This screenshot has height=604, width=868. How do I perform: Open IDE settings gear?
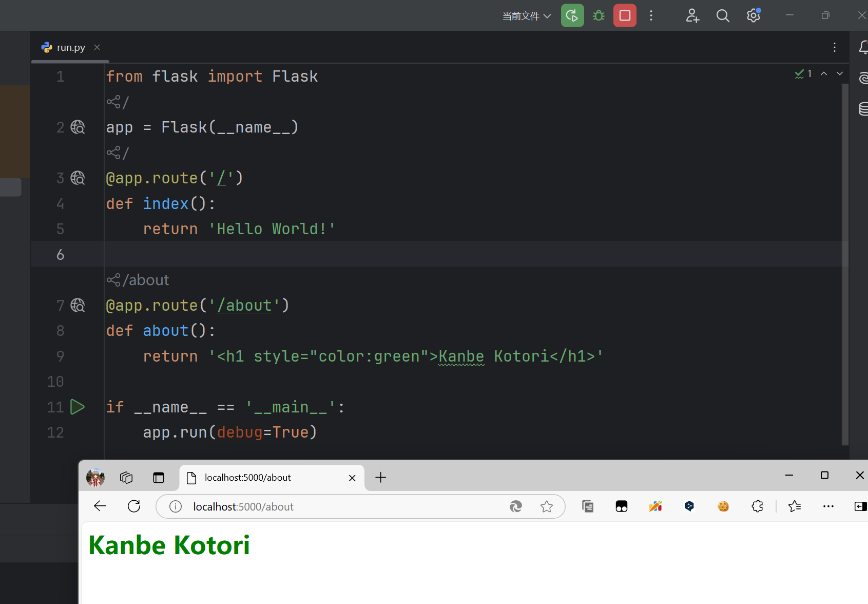[753, 15]
